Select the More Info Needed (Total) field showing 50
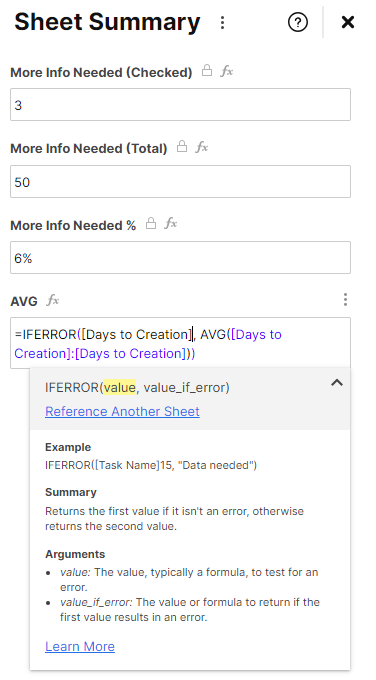376x680 pixels. coord(180,181)
